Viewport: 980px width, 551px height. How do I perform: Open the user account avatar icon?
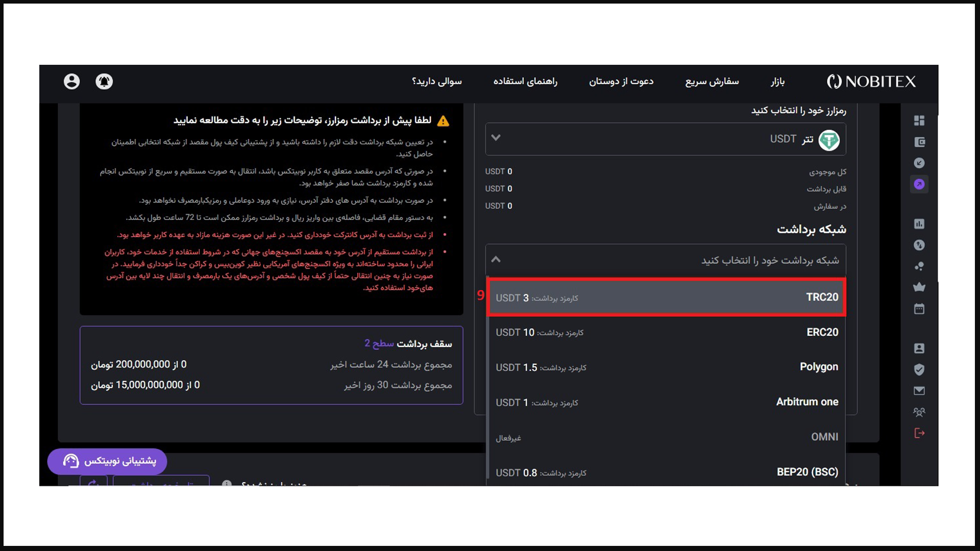point(72,82)
